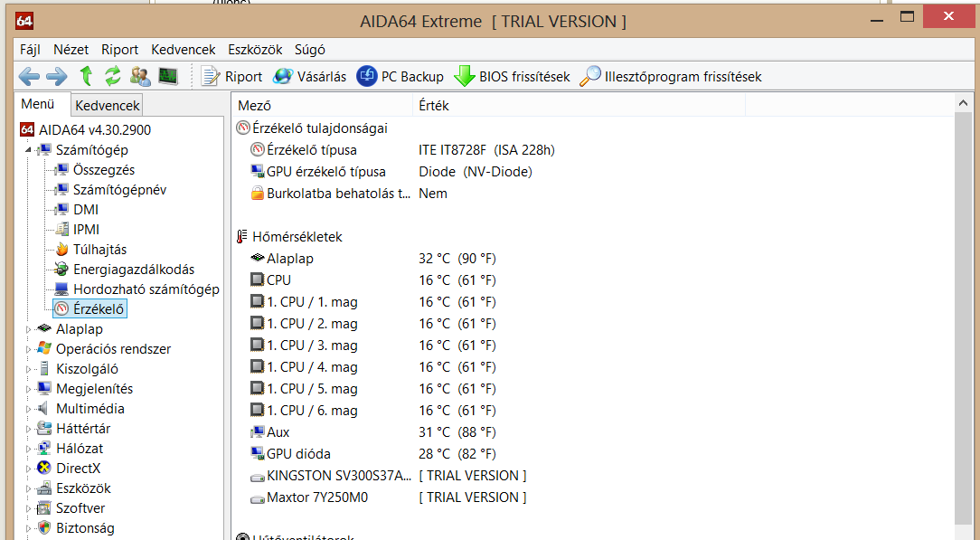Open the Fájl menu
The image size is (980, 540).
click(x=30, y=50)
